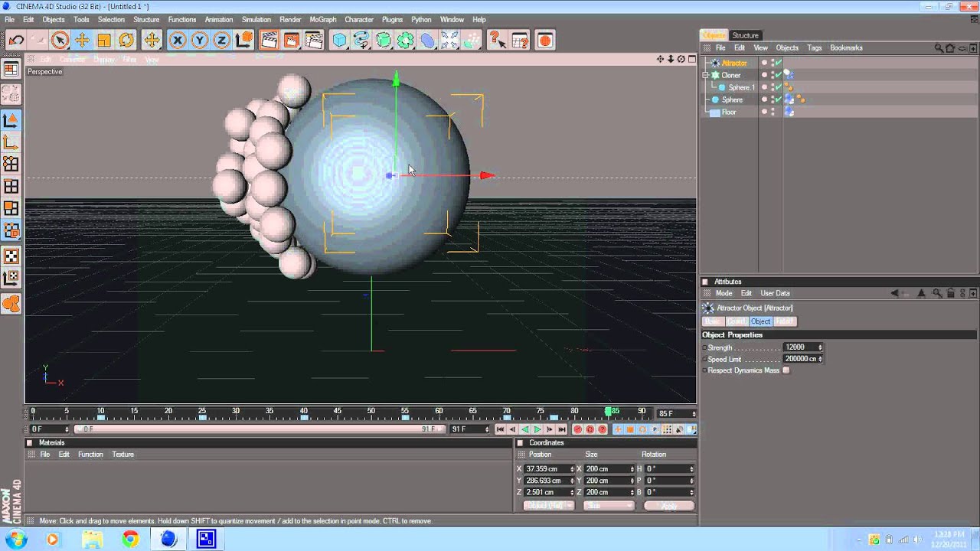Toggle the Z axis lock
980x551 pixels.
221,40
